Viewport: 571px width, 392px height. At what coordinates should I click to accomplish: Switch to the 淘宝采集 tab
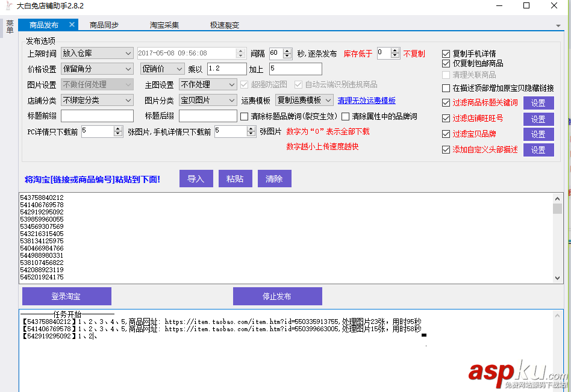[x=164, y=25]
